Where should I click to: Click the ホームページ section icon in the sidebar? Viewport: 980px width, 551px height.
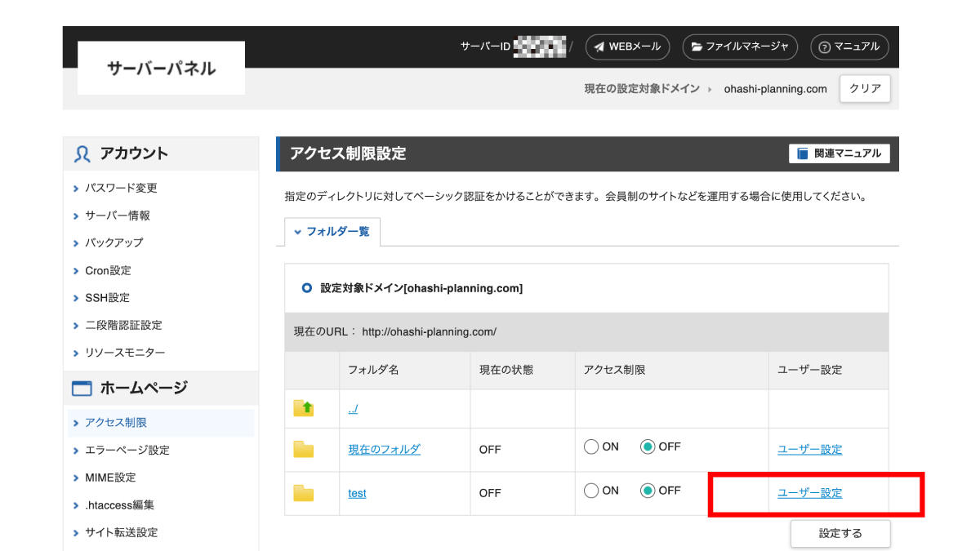(x=81, y=388)
